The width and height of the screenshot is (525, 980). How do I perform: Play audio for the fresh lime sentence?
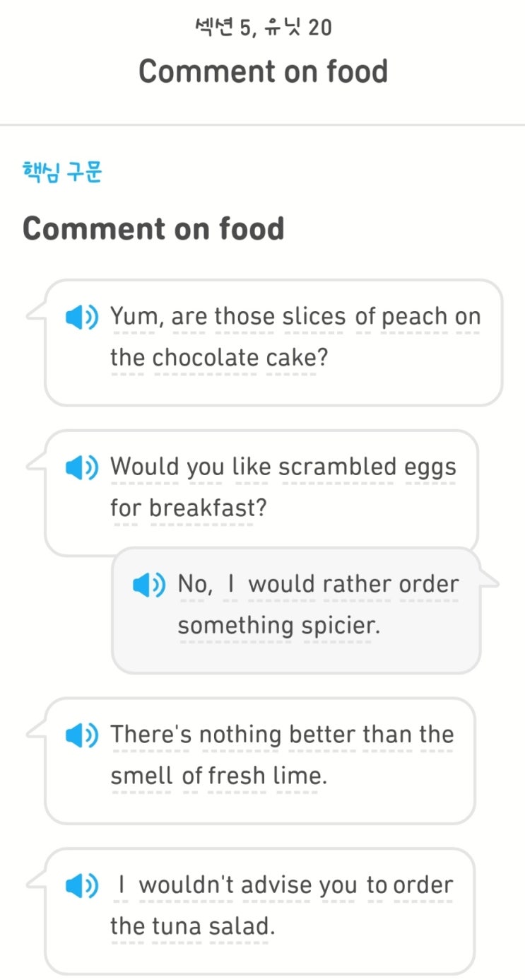click(81, 735)
